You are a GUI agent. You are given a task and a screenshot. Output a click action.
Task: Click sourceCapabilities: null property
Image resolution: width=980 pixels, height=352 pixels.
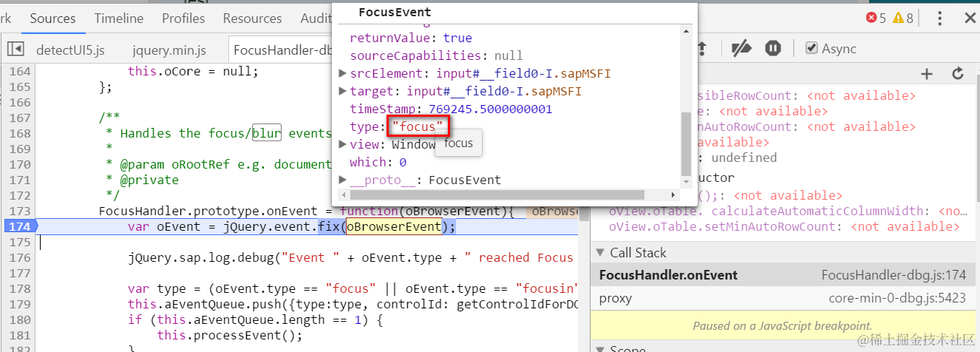point(436,55)
